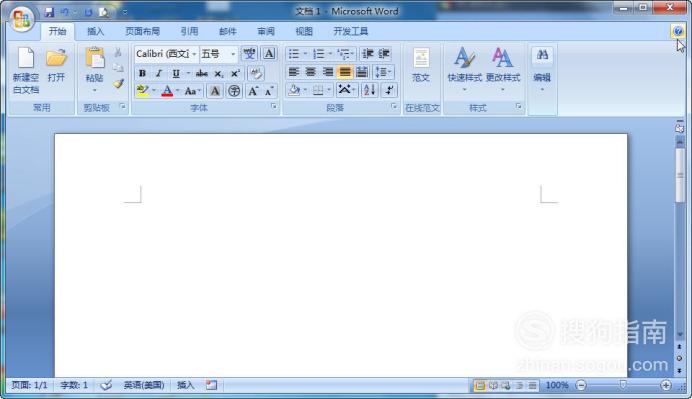Open the Calibri font name dropdown
Screen dimensions: 692x399
[194, 54]
